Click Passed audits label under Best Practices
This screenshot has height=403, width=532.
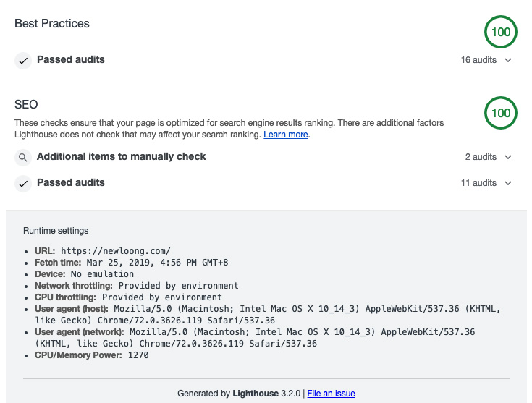[x=71, y=59]
